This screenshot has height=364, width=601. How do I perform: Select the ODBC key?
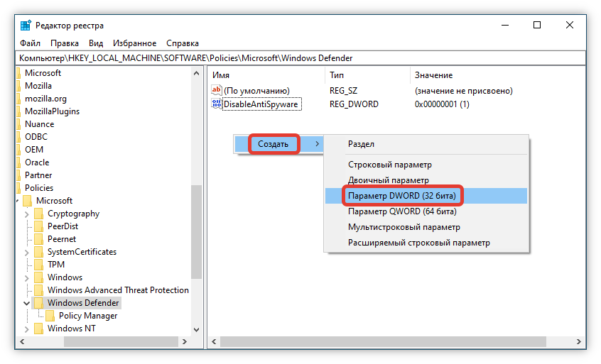[36, 137]
